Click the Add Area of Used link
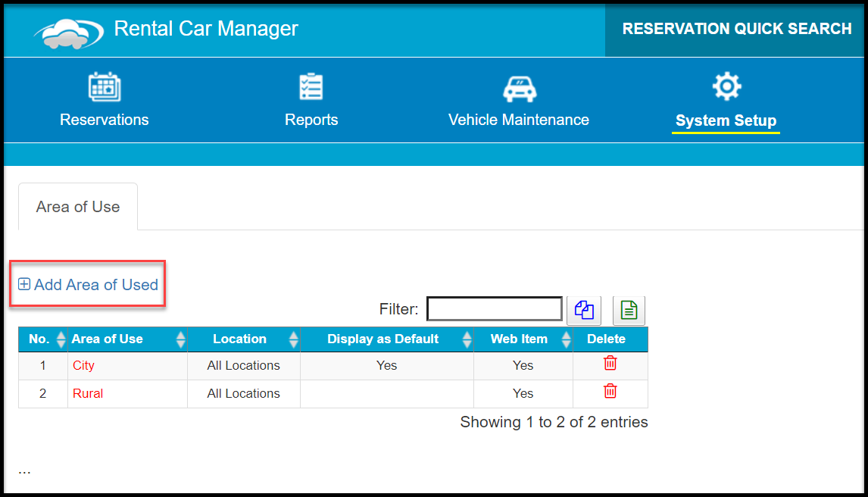Viewport: 868px width, 497px height. point(96,284)
